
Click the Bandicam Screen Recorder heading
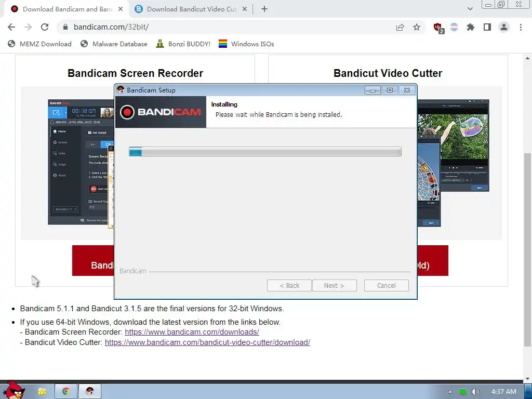click(136, 73)
